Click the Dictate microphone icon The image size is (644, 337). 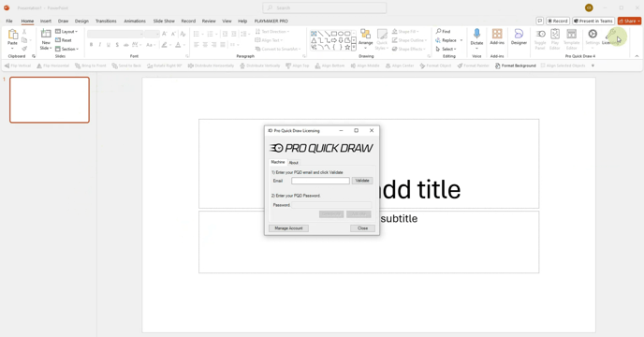(x=476, y=34)
